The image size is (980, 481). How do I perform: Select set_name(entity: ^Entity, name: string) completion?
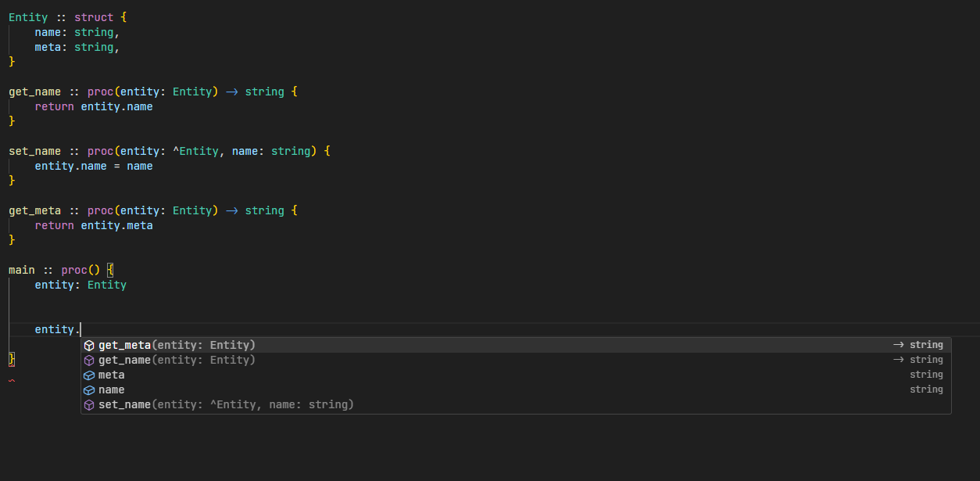click(x=226, y=404)
